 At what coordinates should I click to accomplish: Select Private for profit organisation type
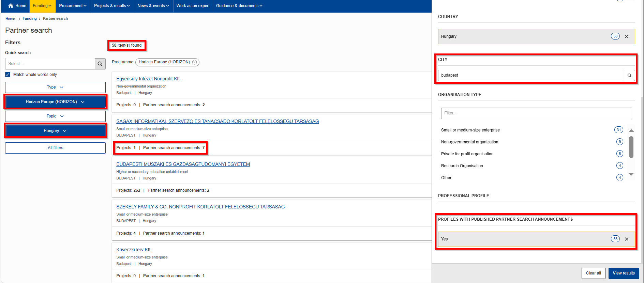(x=467, y=154)
